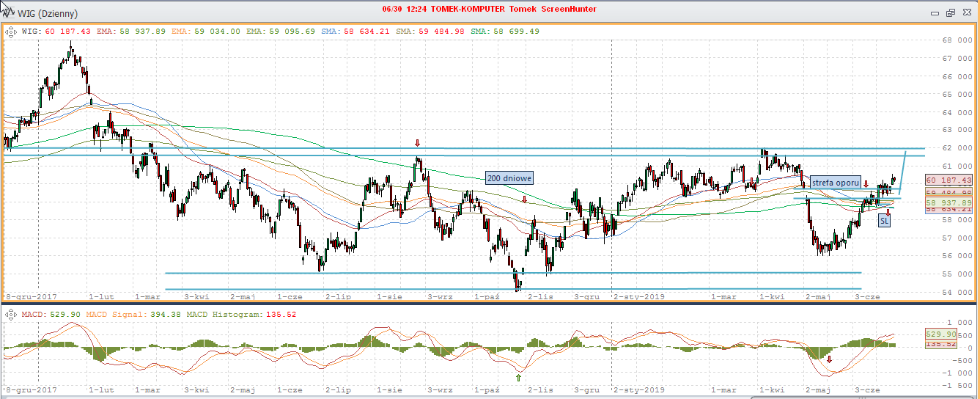Screen dimensions: 980x399
Task: Click the chart icon beside WIG (Dzienny) title
Action: coord(9,13)
